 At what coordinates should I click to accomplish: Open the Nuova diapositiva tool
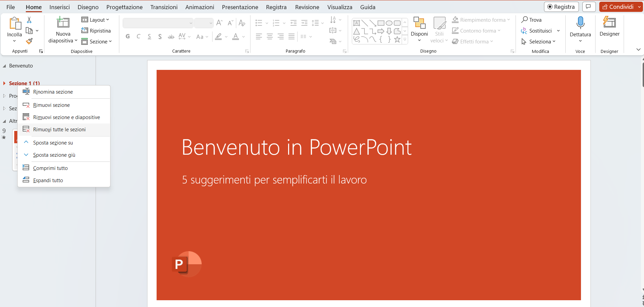tap(62, 30)
